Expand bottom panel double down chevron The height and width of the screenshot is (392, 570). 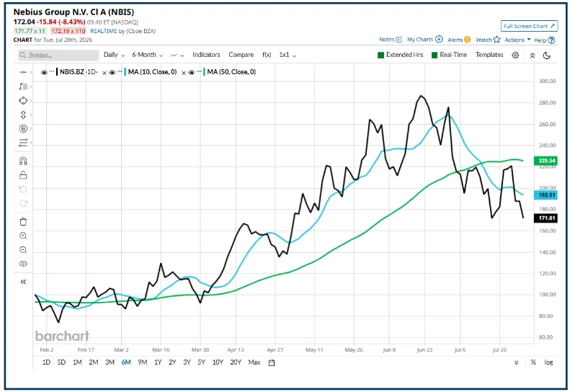click(x=516, y=362)
